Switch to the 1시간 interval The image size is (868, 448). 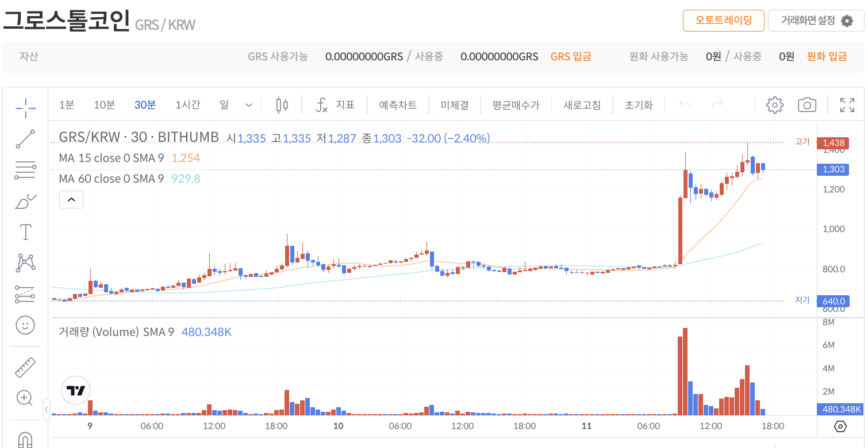tap(188, 105)
